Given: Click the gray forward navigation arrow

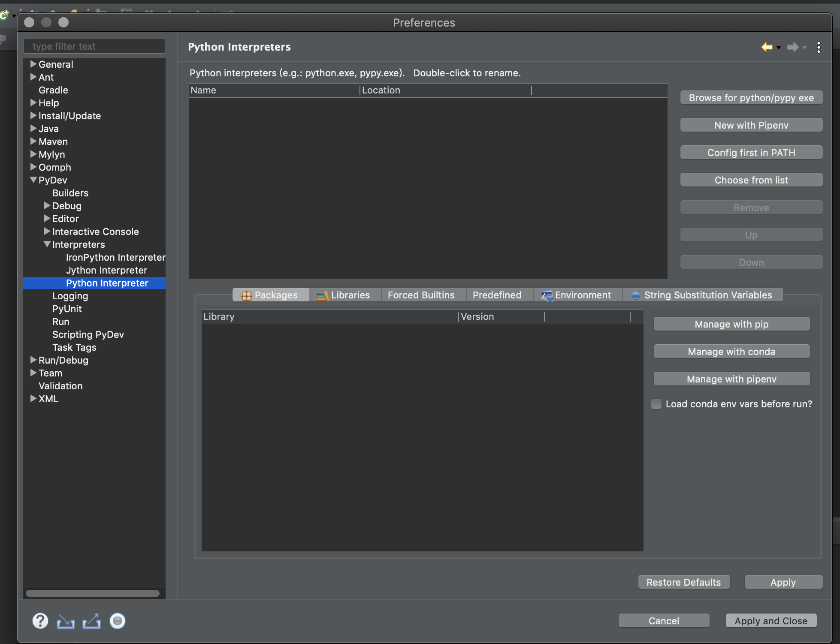Looking at the screenshot, I should point(792,47).
